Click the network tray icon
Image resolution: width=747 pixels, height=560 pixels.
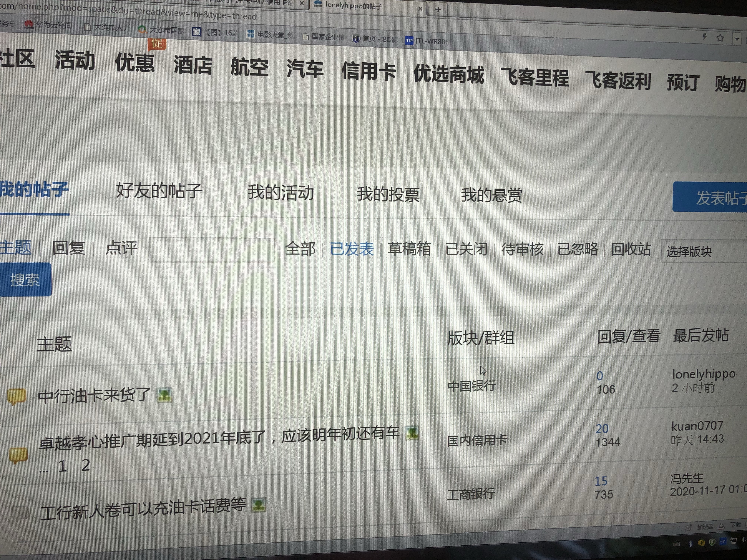tap(733, 541)
